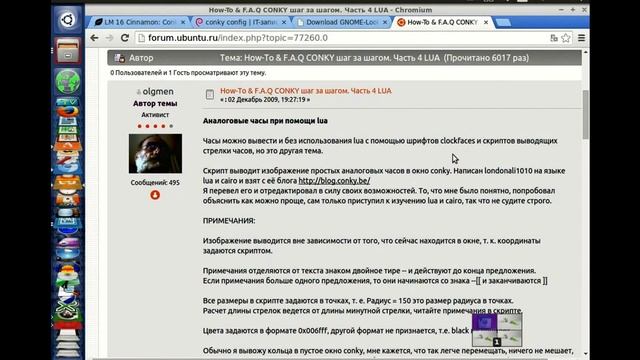Click the users viewing this topic line
This screenshot has height=360, width=640.
[x=188, y=73]
